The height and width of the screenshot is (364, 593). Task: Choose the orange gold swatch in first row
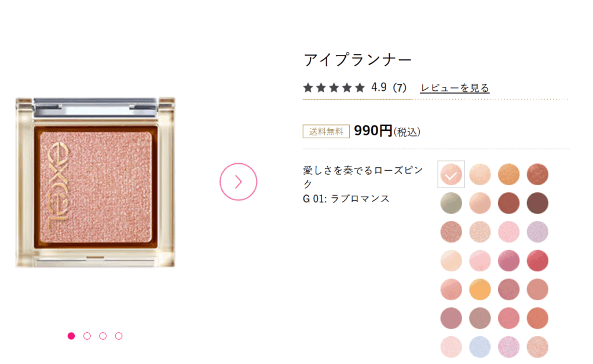click(x=508, y=174)
